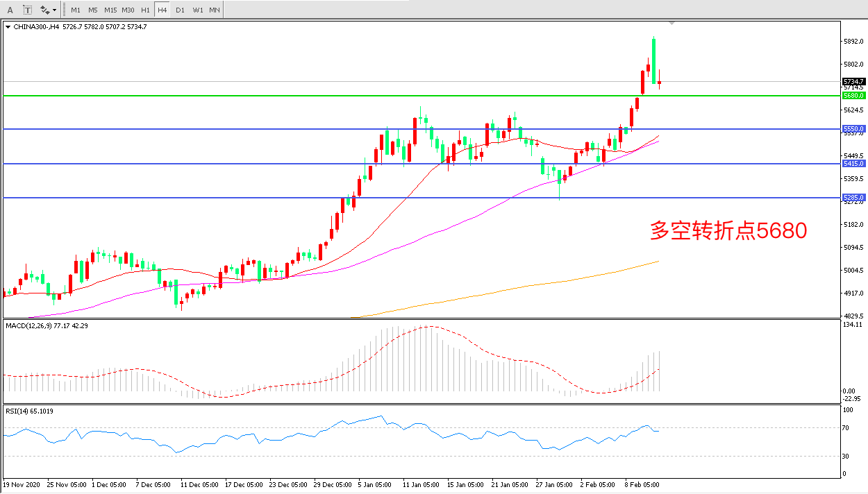The image size is (868, 494).
Task: Select the Text Label tool icon
Action: click(x=27, y=10)
